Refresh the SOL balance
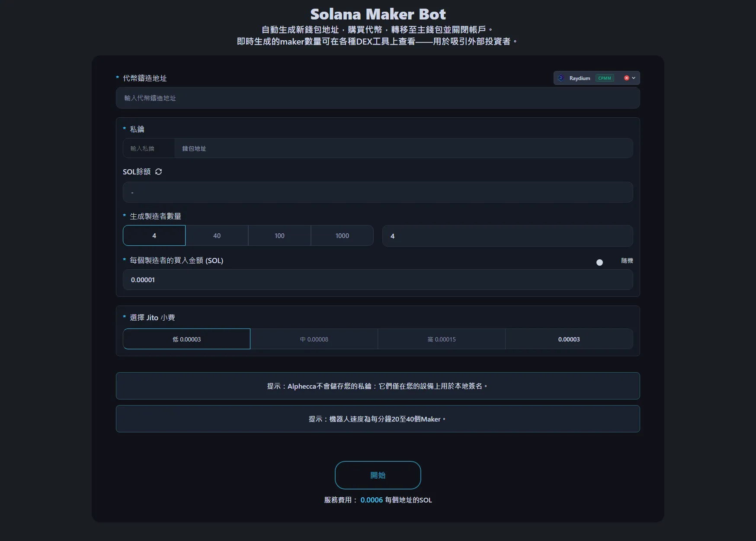 159,172
